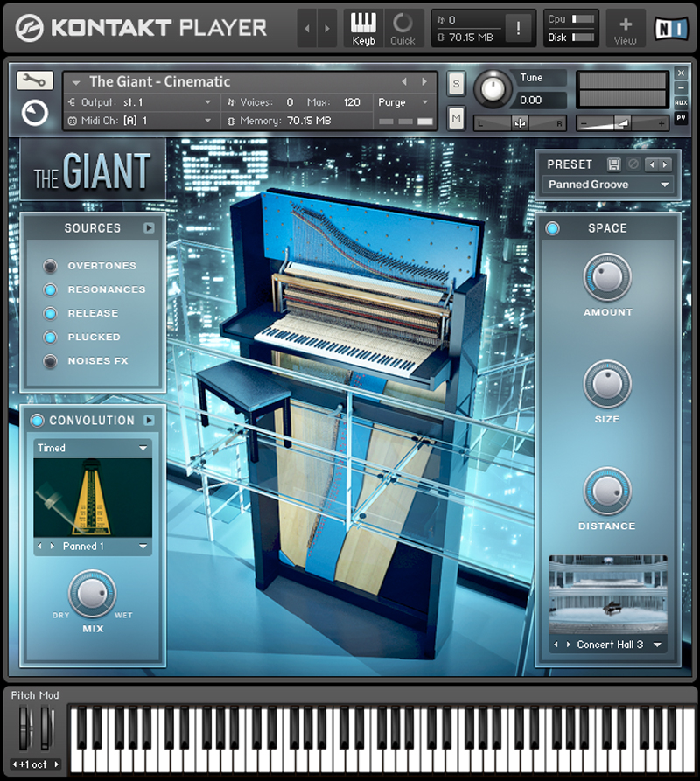Toggle the Space reverb power button
The height and width of the screenshot is (781, 700).
tap(552, 228)
